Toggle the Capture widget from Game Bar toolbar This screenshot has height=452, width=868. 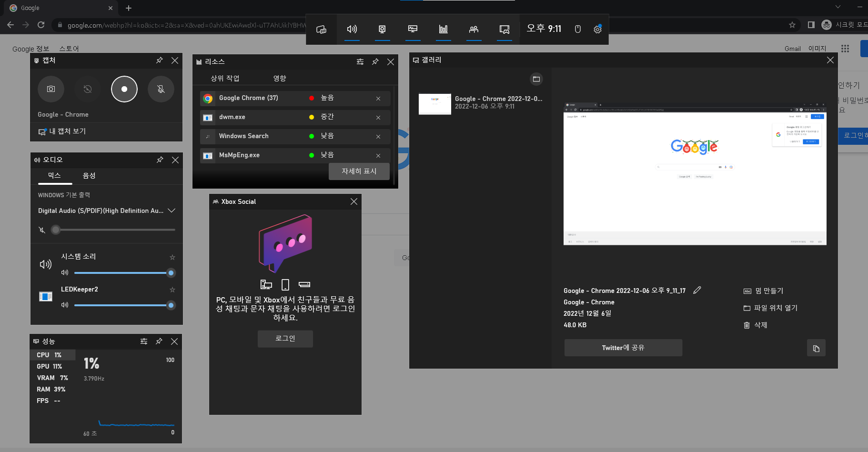[x=382, y=29]
